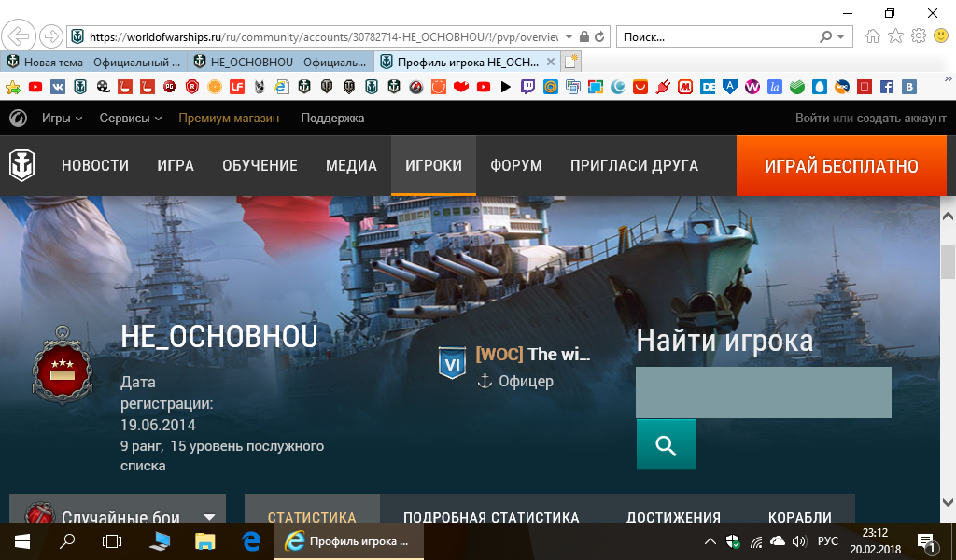Screen dimensions: 956x560
Task: Open the Favorites star at top right
Action: (x=895, y=36)
